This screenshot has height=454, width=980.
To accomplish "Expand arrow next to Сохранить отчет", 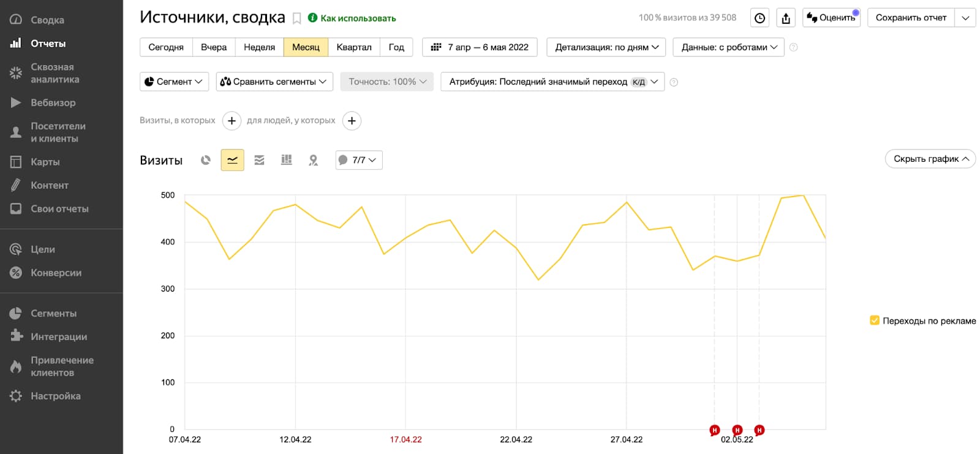I will [x=965, y=18].
